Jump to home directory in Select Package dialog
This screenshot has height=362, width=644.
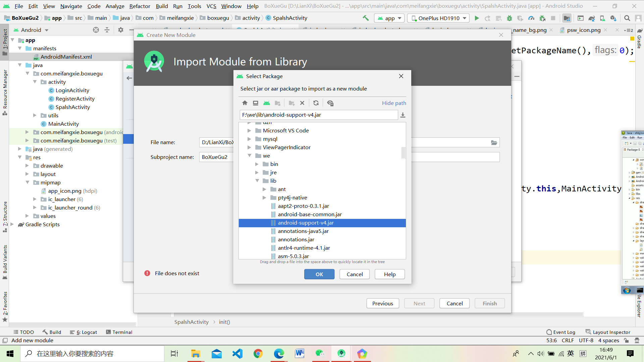click(x=245, y=103)
